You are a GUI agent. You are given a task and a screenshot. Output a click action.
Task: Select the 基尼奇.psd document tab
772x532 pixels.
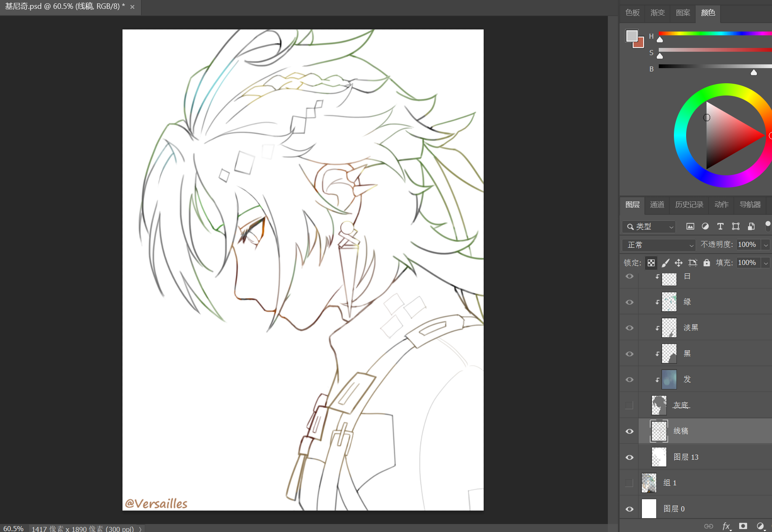click(x=65, y=7)
